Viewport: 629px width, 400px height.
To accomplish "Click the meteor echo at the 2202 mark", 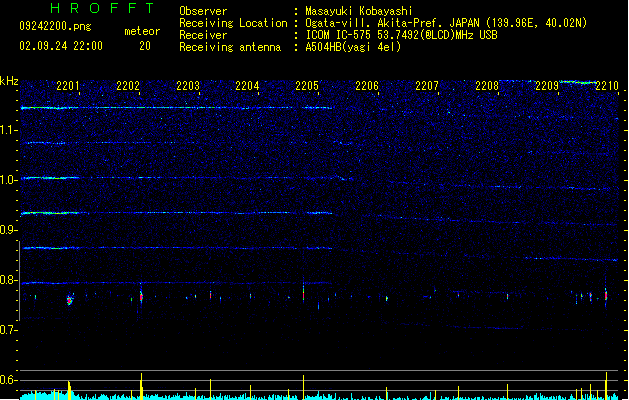I will point(141,297).
